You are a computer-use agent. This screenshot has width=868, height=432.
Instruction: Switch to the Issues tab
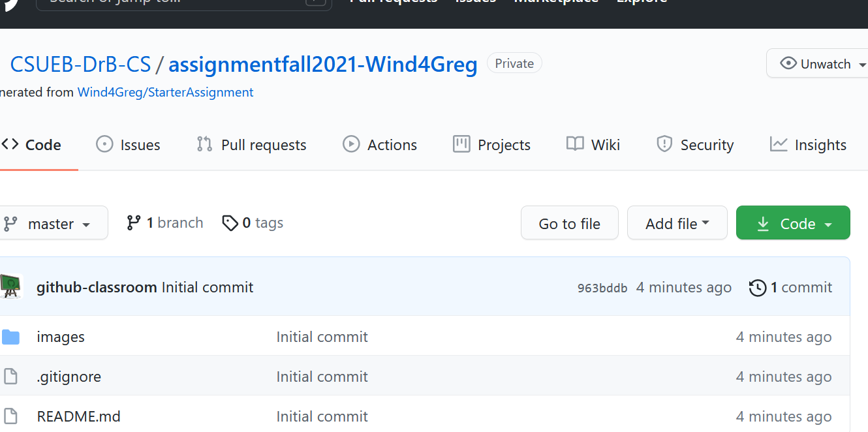click(x=128, y=144)
